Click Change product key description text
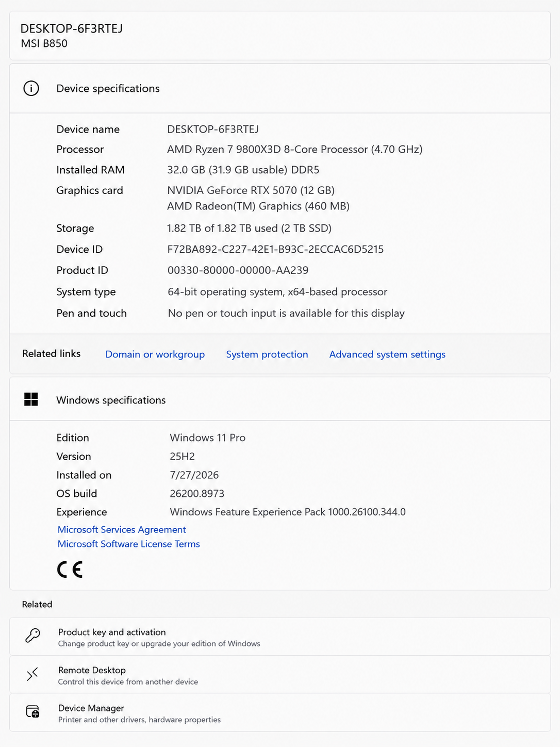Screen dimensions: 560x747 159,644
